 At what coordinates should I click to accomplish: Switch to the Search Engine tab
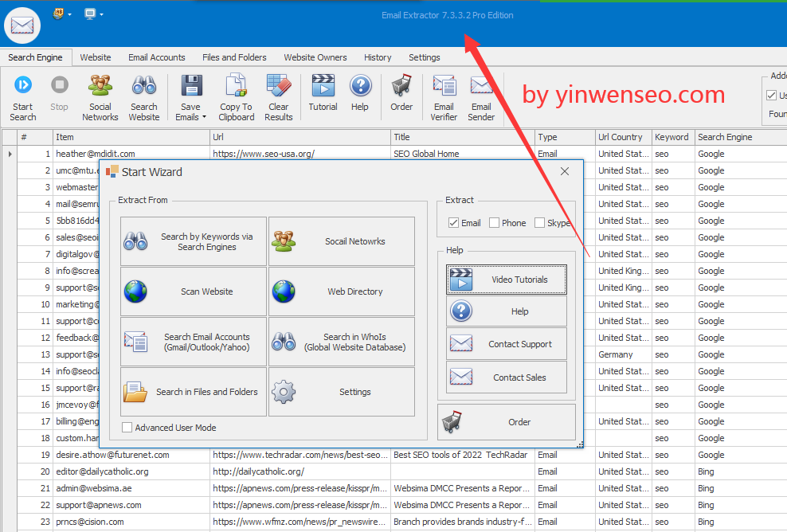coord(36,57)
